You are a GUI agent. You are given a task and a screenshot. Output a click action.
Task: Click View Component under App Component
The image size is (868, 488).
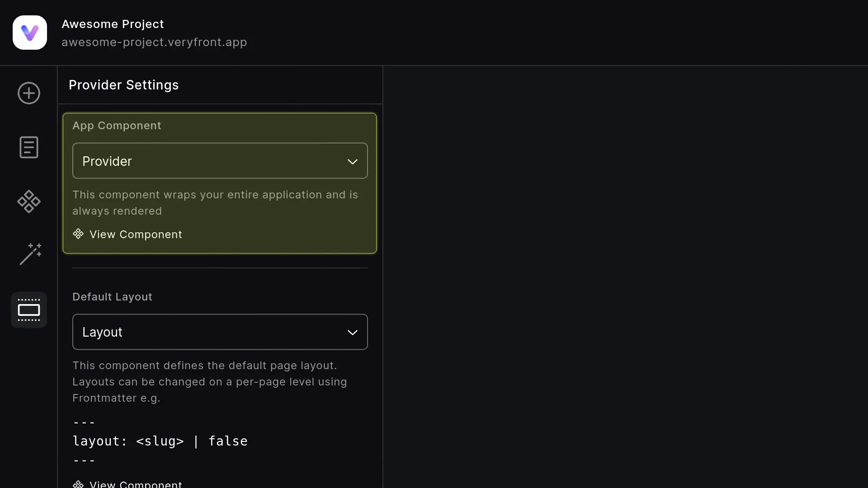click(x=136, y=234)
